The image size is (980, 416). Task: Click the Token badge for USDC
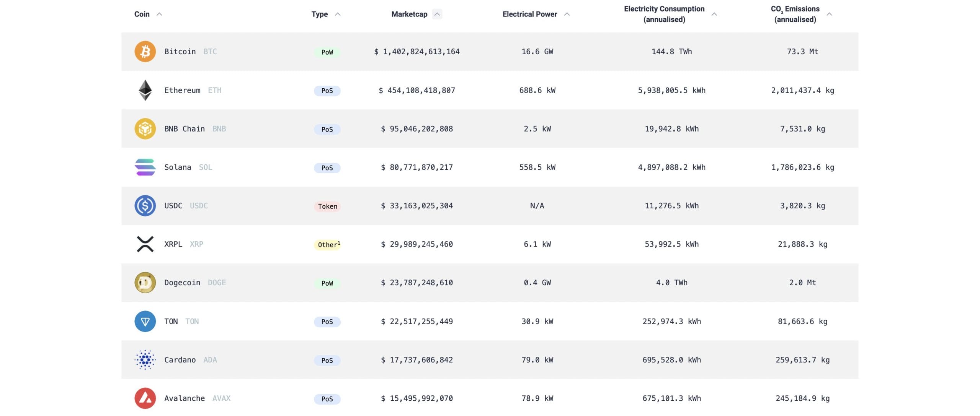pos(327,206)
